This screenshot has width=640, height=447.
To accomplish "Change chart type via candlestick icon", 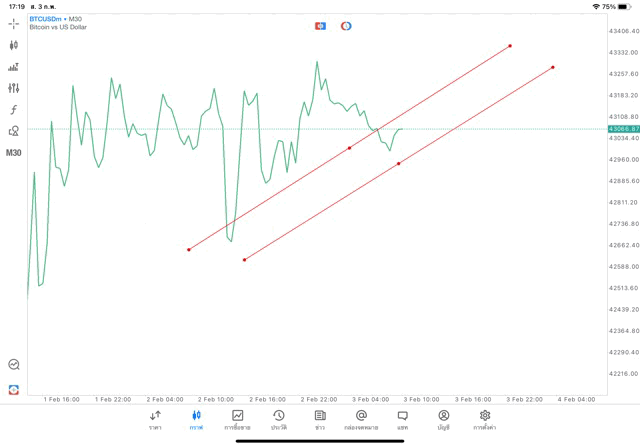I will [x=13, y=45].
